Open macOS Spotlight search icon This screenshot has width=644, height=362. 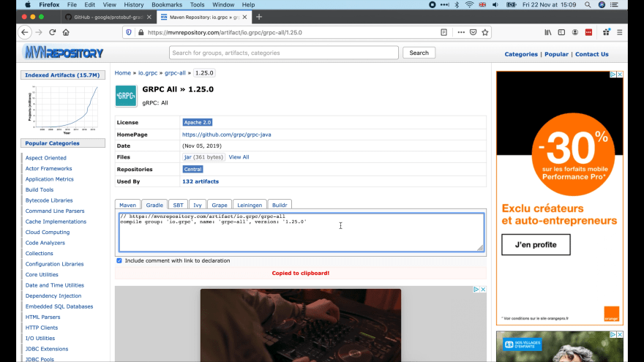click(x=588, y=4)
